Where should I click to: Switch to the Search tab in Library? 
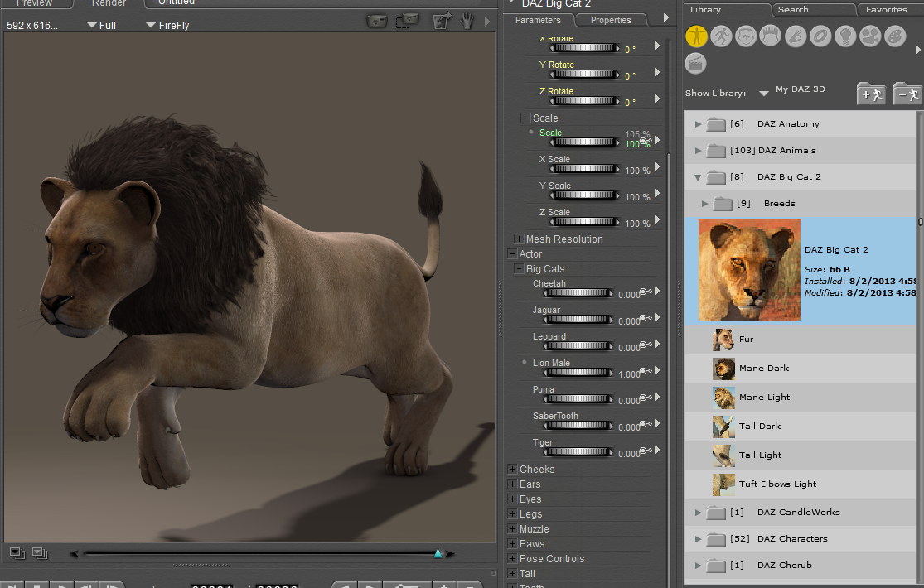792,10
